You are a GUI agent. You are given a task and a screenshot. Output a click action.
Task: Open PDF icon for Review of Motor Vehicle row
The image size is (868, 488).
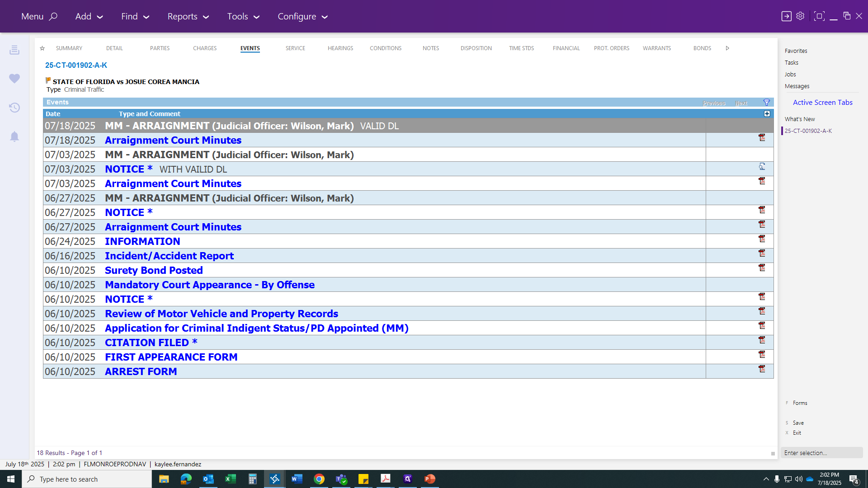tap(762, 311)
